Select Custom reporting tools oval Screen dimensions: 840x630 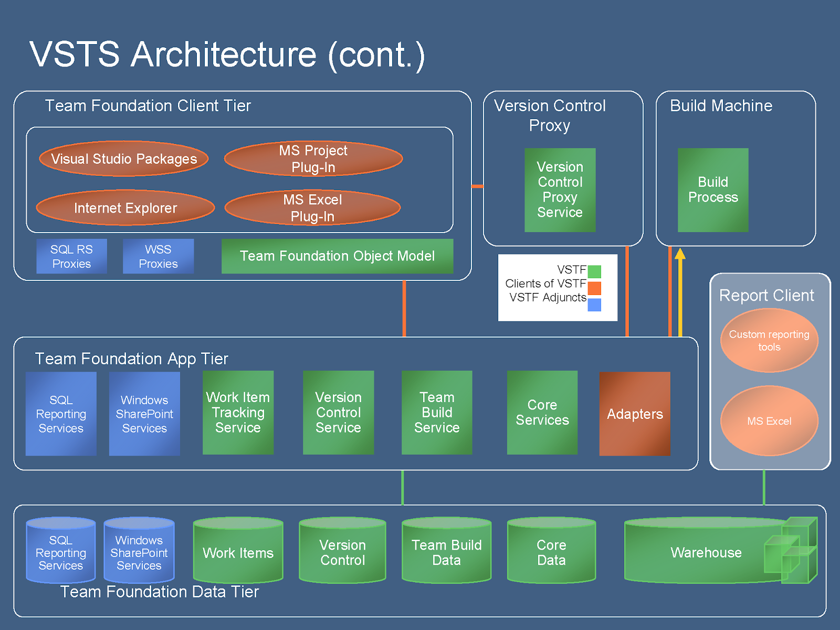pos(769,340)
